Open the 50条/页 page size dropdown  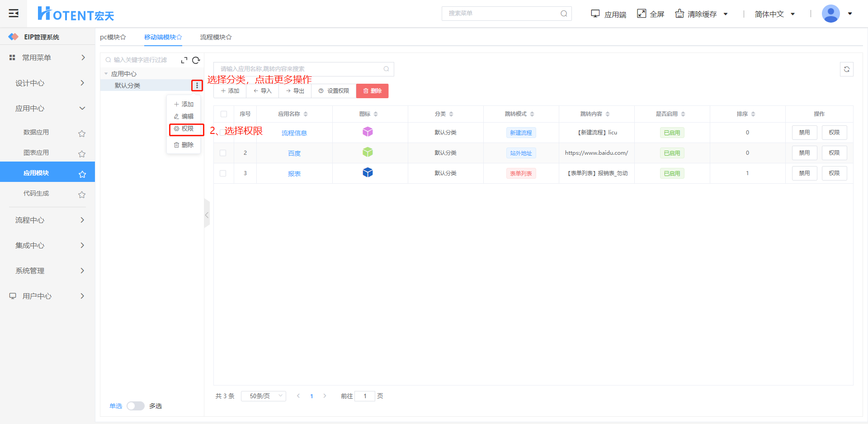(x=263, y=396)
